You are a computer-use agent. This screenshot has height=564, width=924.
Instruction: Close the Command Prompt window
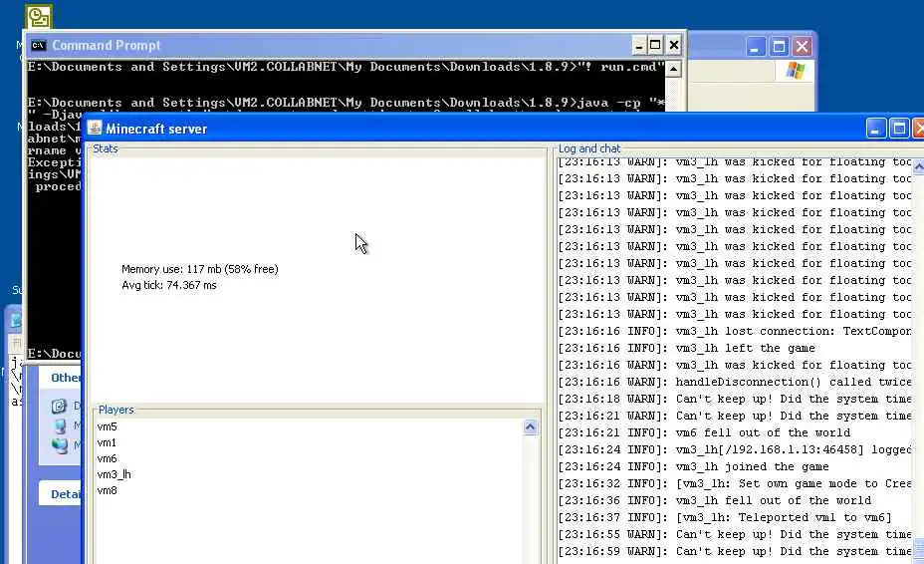click(674, 45)
